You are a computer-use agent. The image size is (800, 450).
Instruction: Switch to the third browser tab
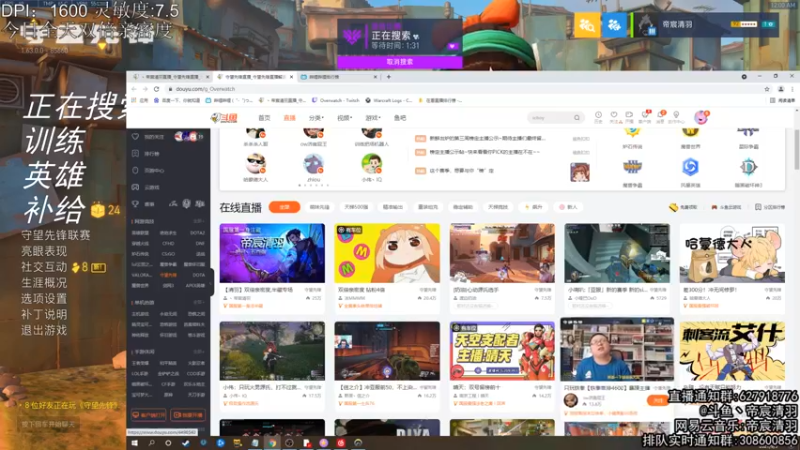337,77
